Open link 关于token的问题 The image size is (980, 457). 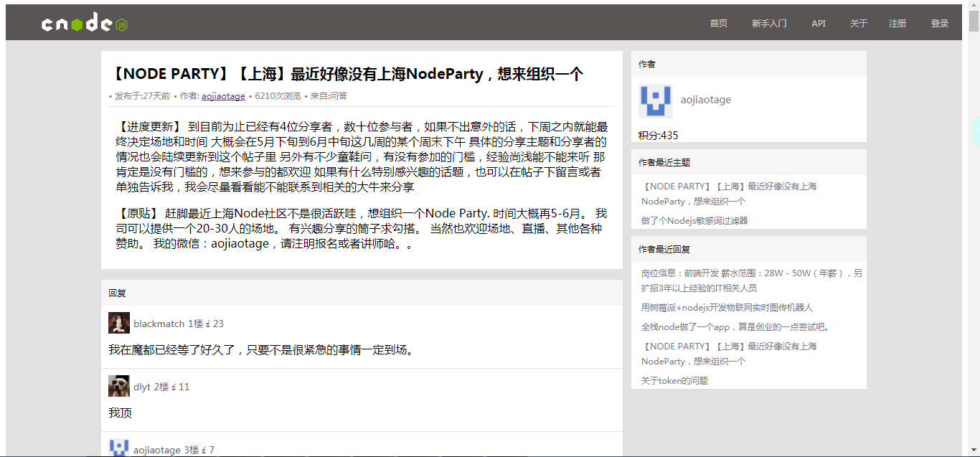pyautogui.click(x=674, y=380)
